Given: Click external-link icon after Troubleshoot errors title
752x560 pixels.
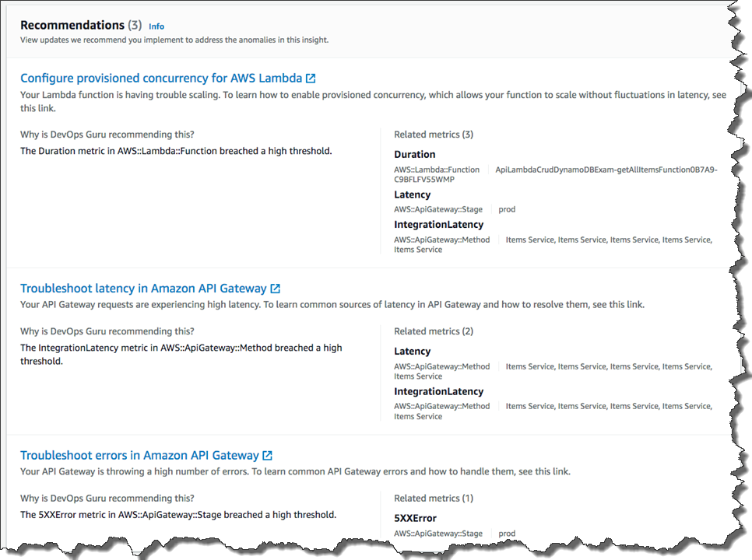Looking at the screenshot, I should [268, 455].
